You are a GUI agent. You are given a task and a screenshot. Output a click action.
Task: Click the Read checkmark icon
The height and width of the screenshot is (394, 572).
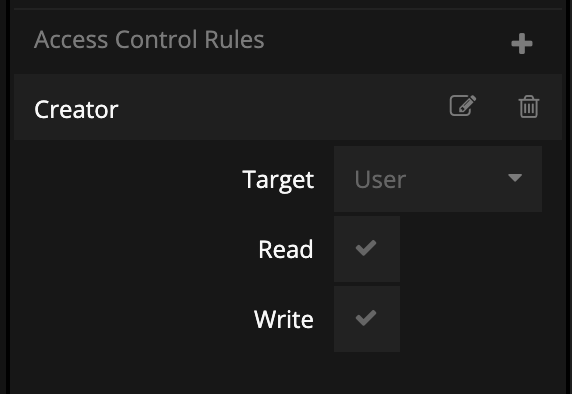coord(366,248)
